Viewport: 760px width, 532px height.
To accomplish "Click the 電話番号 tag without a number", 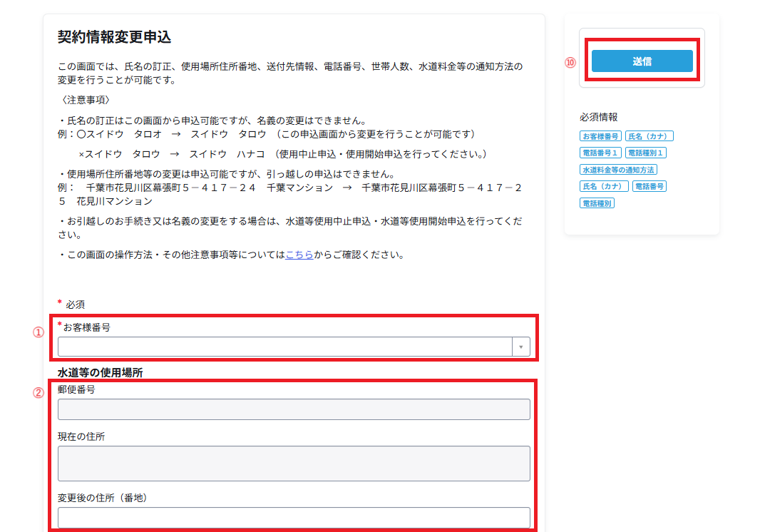I will click(649, 186).
